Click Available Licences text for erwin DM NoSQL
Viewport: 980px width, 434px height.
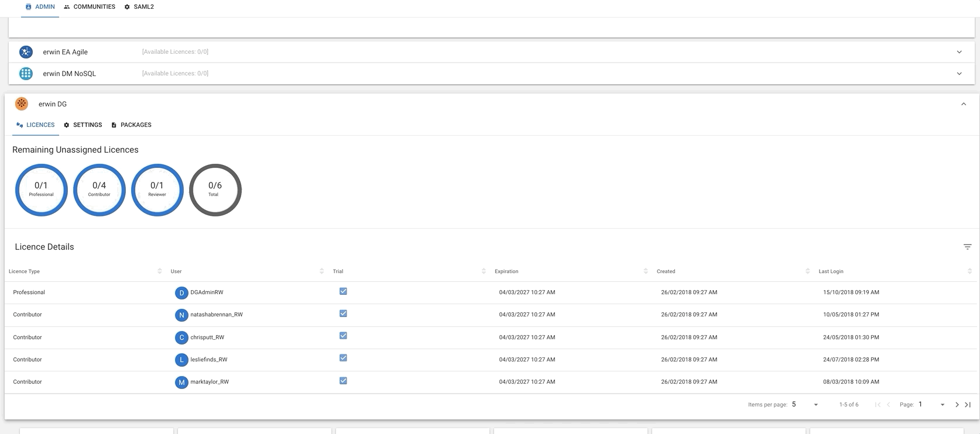click(175, 74)
